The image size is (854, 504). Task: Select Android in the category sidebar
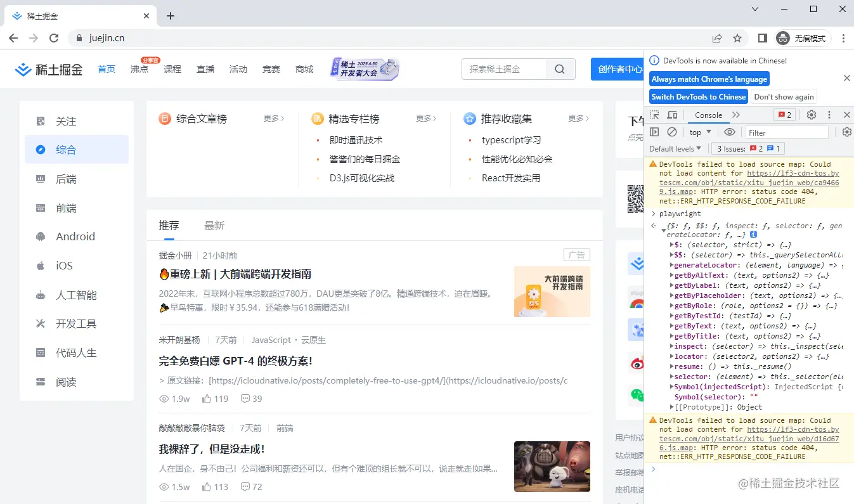[77, 236]
